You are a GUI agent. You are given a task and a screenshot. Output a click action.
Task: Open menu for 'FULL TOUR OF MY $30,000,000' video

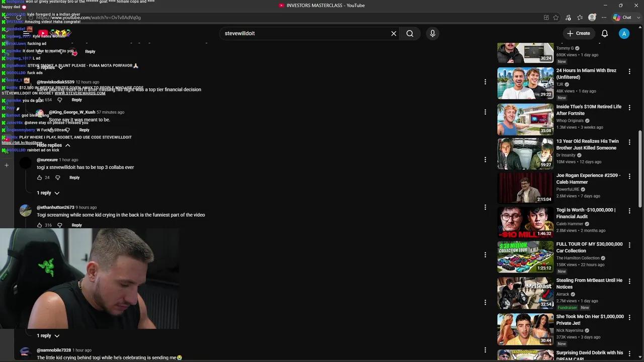629,245
